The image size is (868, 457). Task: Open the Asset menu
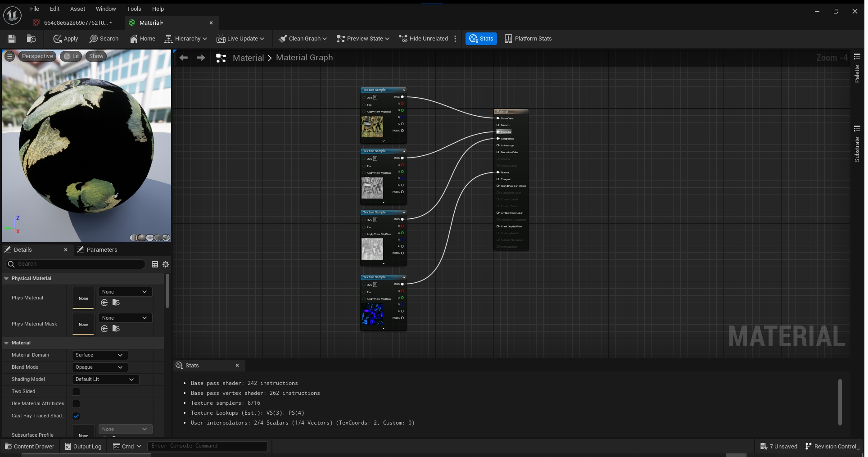point(77,9)
